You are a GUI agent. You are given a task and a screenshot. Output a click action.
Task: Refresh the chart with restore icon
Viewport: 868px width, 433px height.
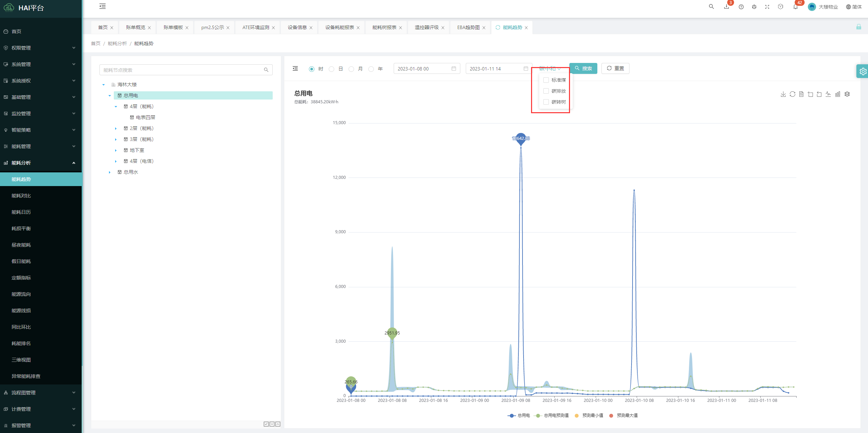pyautogui.click(x=792, y=94)
